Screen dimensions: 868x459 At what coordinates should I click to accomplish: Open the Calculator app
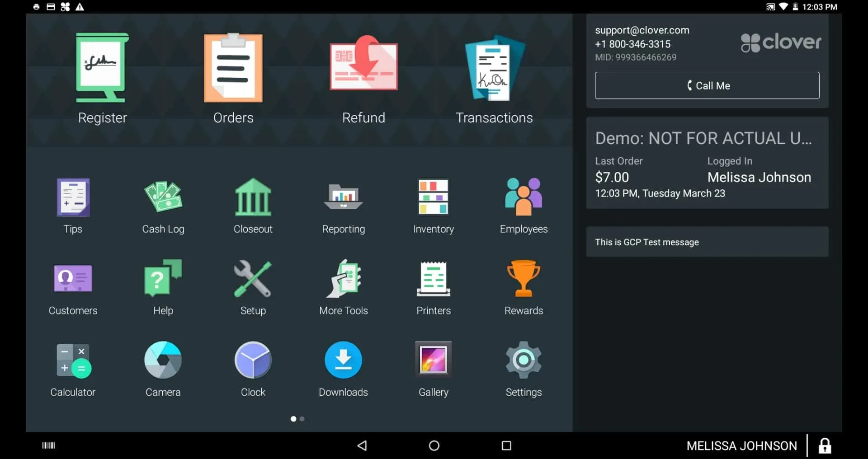coord(73,370)
